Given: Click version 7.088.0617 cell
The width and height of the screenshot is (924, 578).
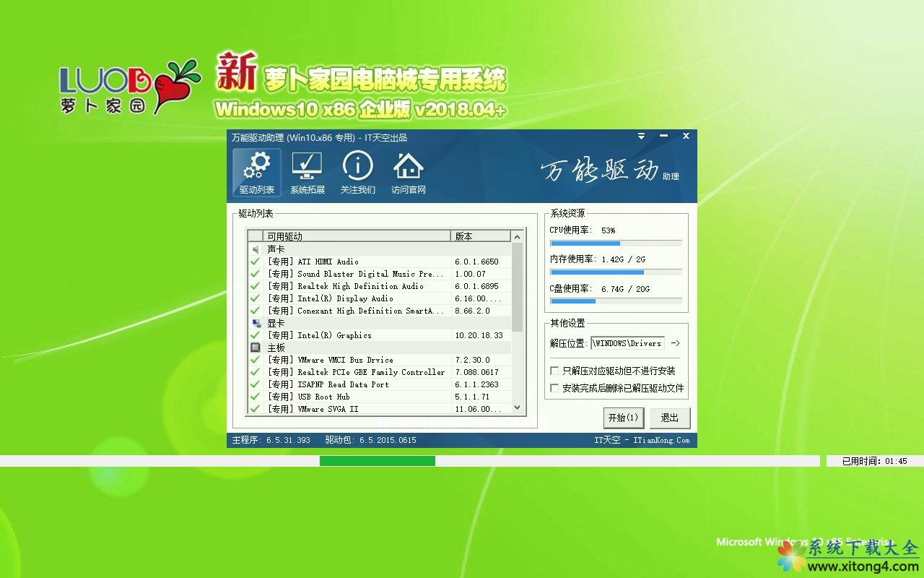Looking at the screenshot, I should (476, 372).
